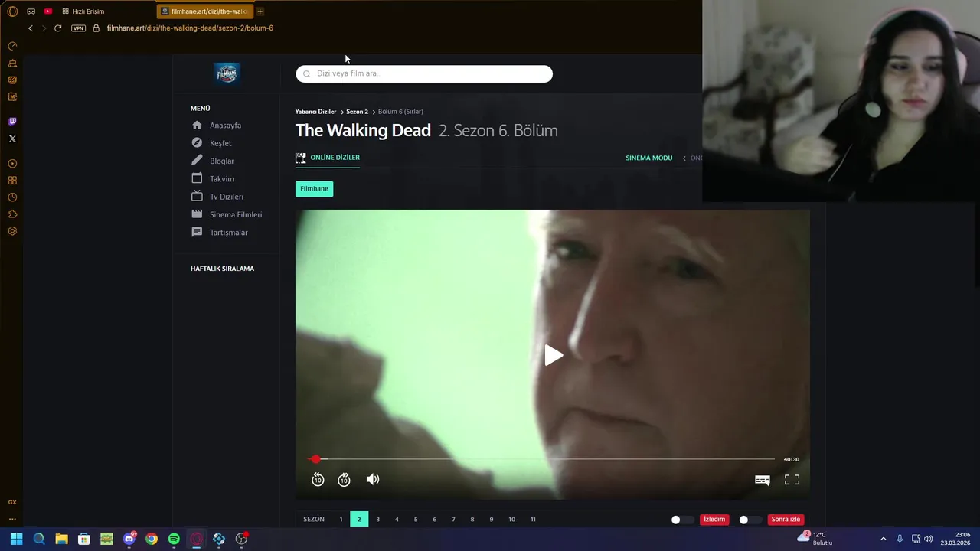Toggle the Sonra izle watch-later switch

(750, 520)
